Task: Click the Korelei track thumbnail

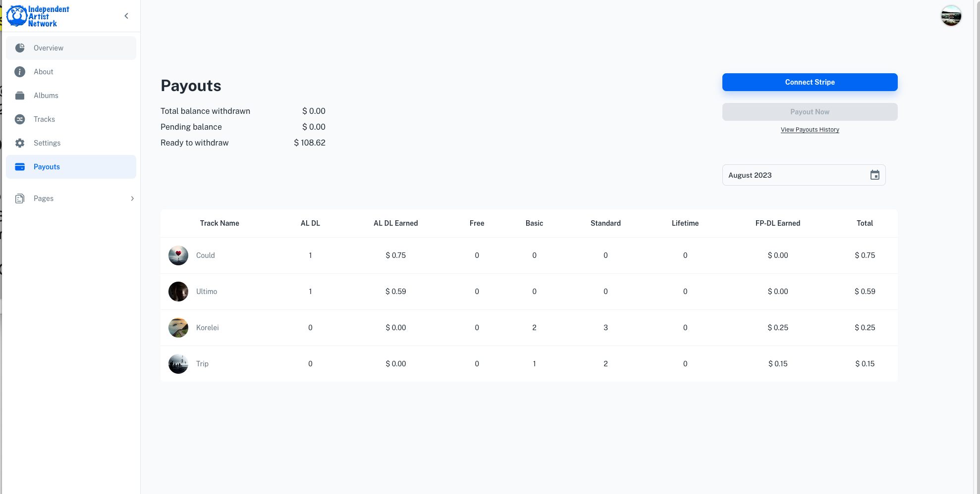Action: [x=178, y=328]
